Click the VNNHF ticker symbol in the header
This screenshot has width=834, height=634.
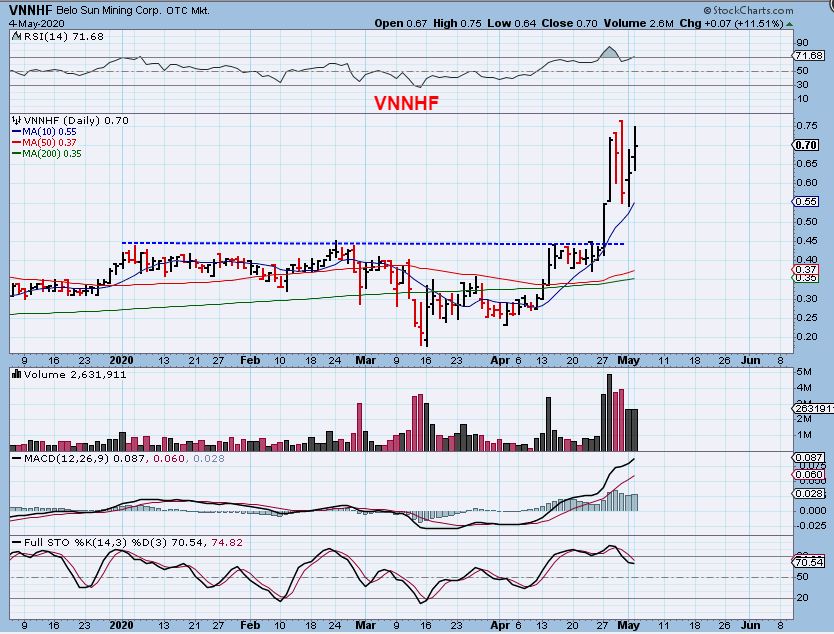31,10
